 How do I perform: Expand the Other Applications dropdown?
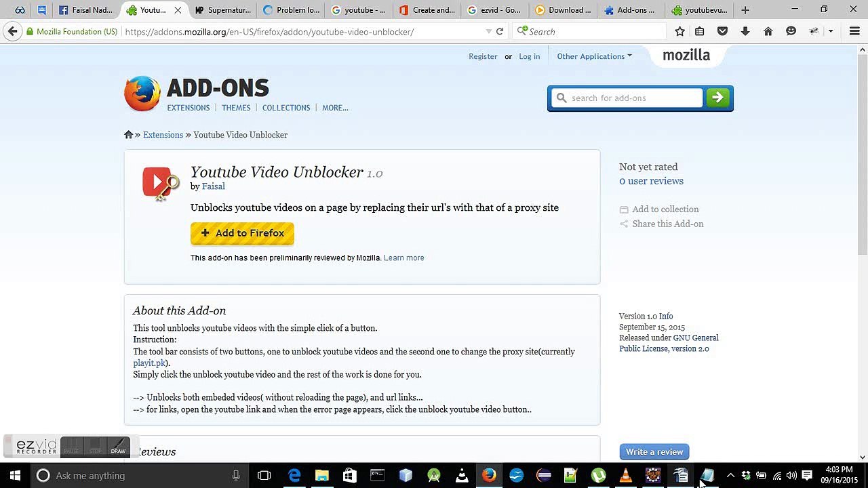point(594,56)
